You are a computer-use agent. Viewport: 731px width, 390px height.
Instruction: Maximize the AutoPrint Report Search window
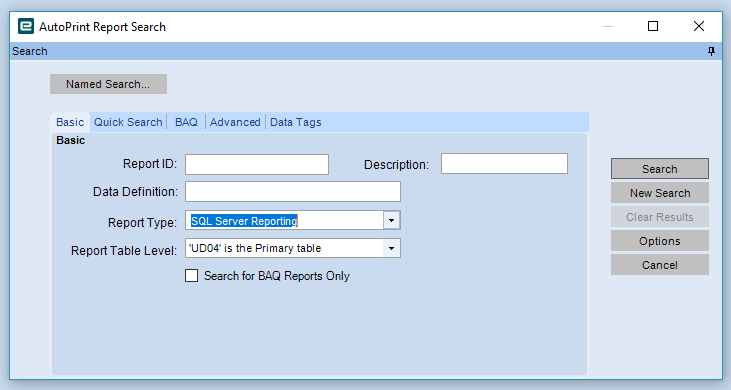point(653,26)
